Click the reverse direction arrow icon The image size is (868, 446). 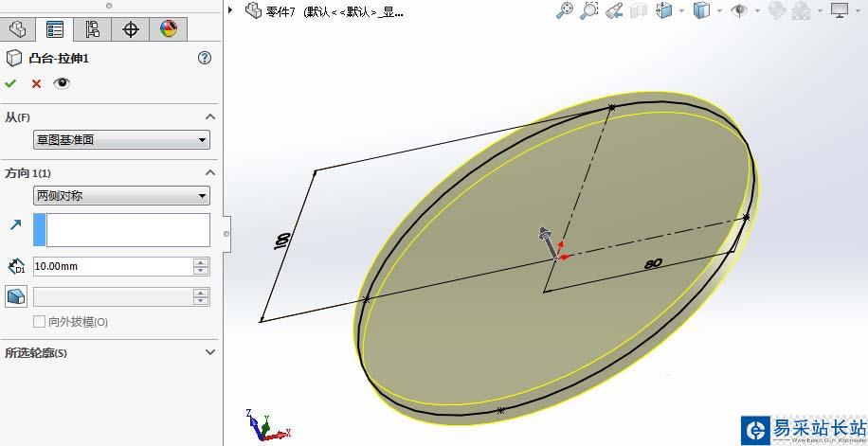click(x=15, y=224)
